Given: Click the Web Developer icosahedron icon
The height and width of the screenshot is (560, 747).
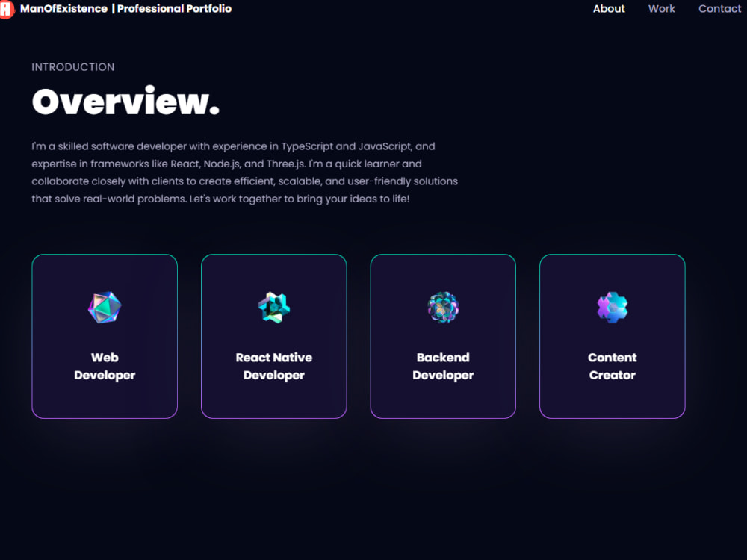Looking at the screenshot, I should click(x=105, y=308).
